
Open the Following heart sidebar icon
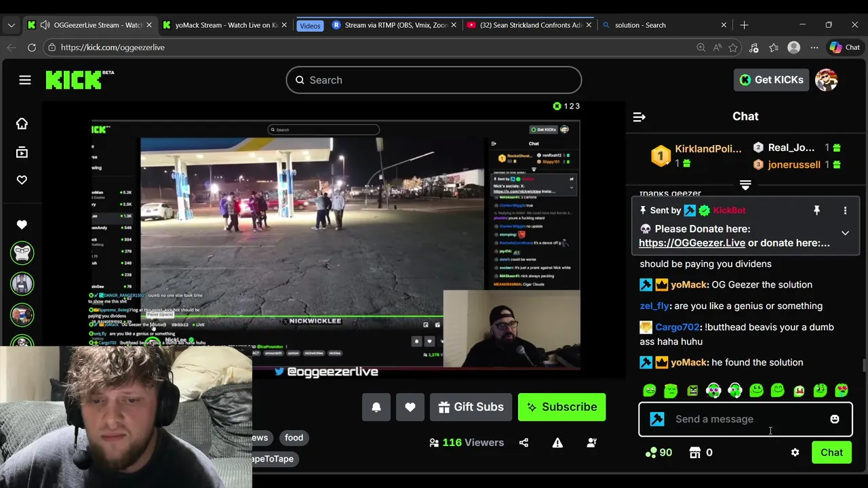(x=22, y=180)
